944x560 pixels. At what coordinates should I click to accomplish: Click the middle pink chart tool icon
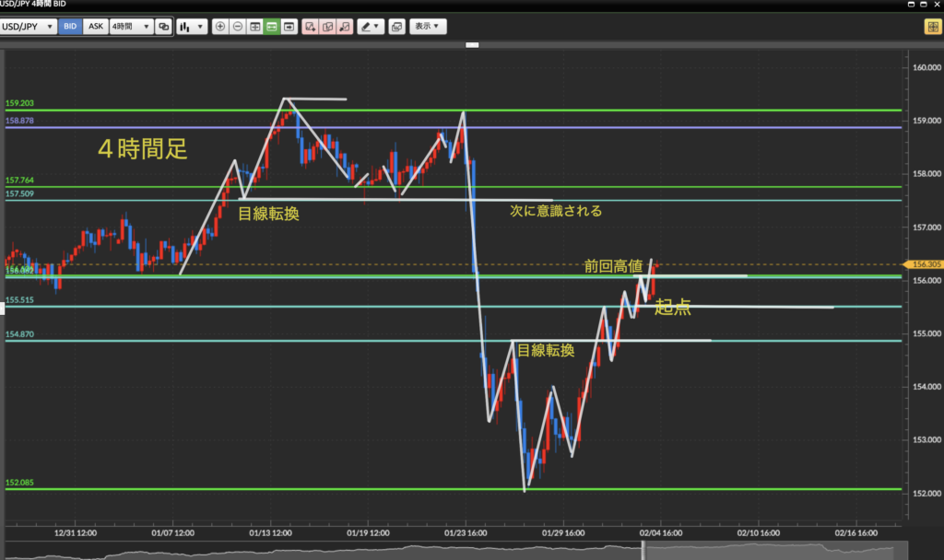point(327,27)
